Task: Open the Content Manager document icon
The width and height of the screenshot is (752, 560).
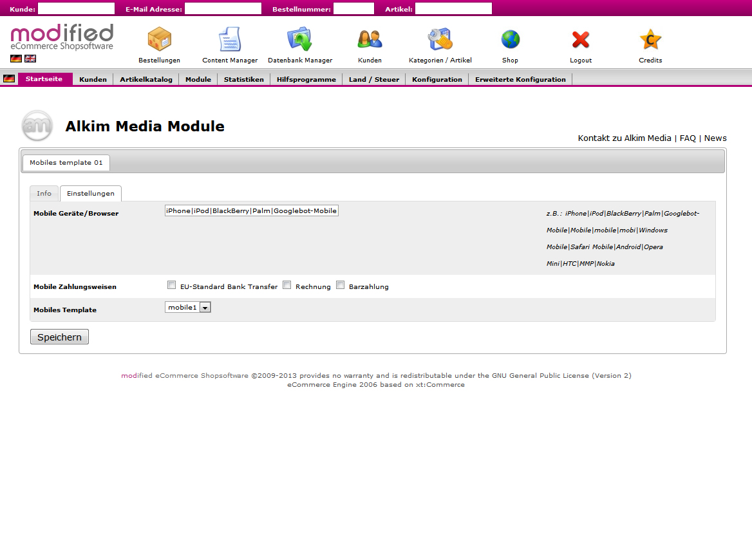Action: [x=230, y=39]
